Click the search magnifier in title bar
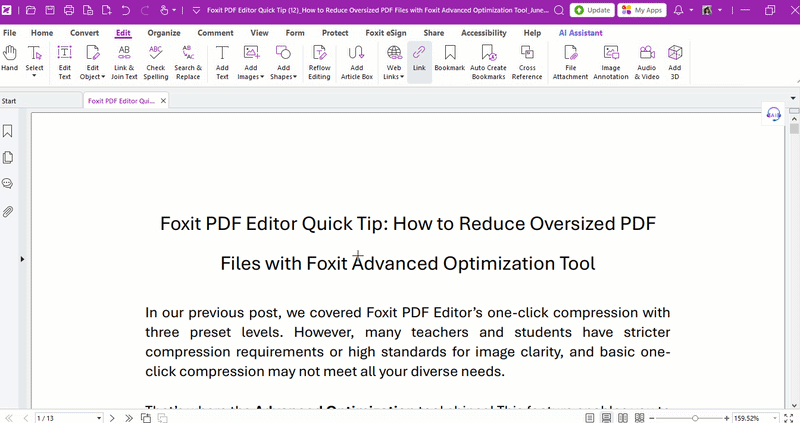This screenshot has width=800, height=423. (559, 10)
